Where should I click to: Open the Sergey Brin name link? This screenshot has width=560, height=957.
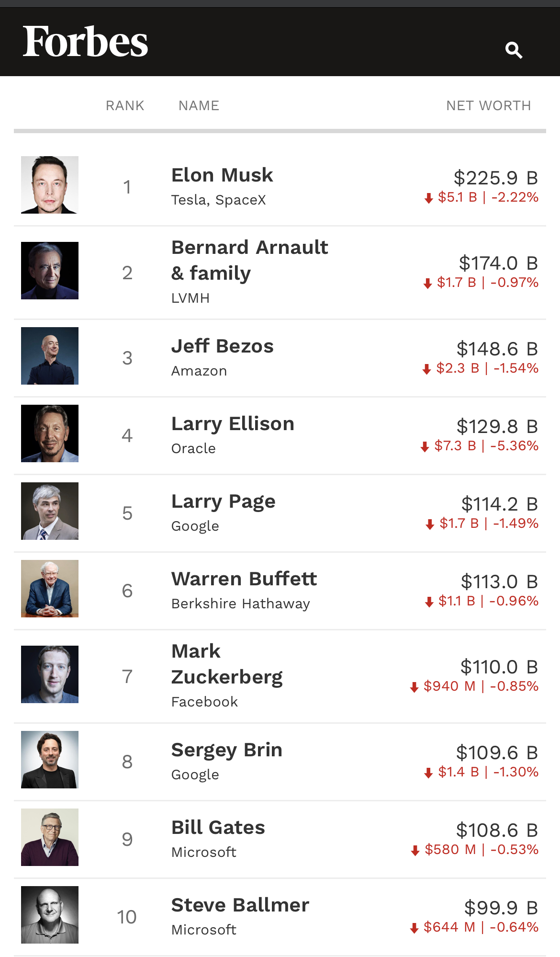point(227,751)
